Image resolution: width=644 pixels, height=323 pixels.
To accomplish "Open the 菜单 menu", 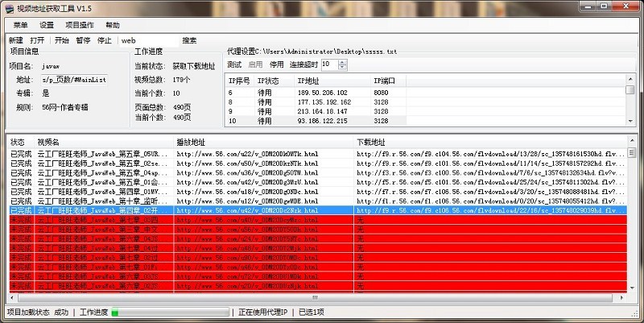I will point(20,25).
